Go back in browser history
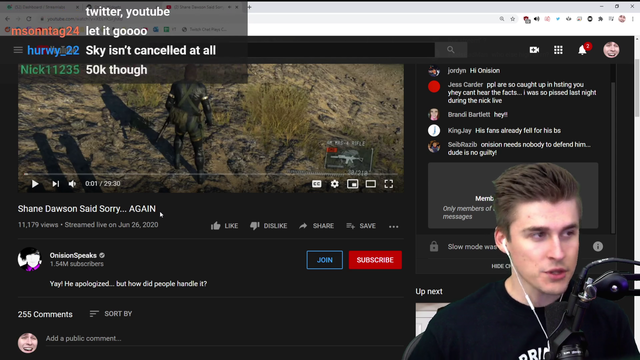 click(7, 19)
